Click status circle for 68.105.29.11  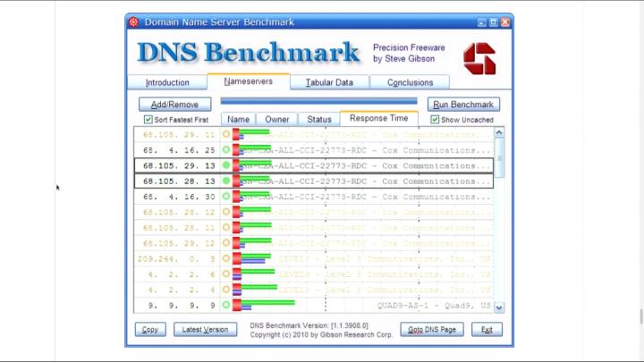tap(226, 134)
